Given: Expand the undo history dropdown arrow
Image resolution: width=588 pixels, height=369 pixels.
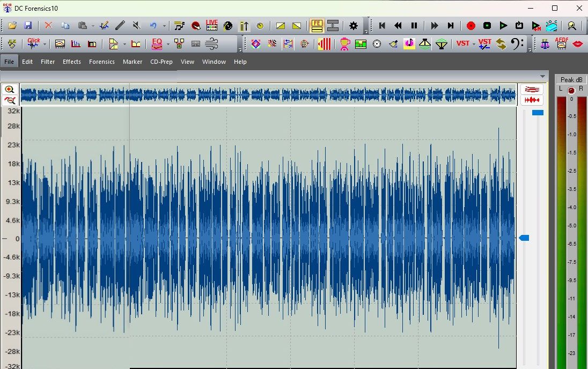Looking at the screenshot, I should point(164,26).
